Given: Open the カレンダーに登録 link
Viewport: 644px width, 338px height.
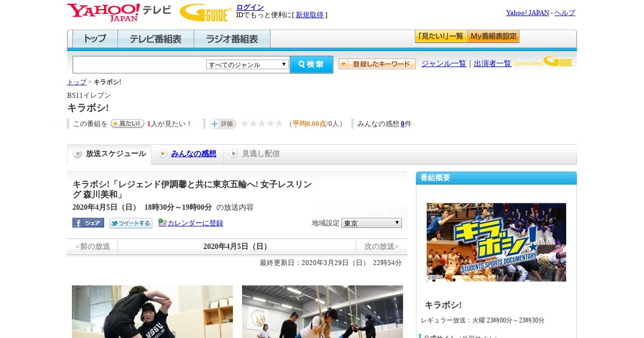Looking at the screenshot, I should click(195, 223).
